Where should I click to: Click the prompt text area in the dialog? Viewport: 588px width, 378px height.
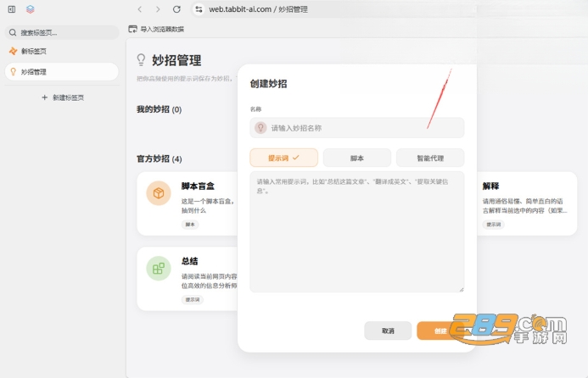tap(357, 232)
